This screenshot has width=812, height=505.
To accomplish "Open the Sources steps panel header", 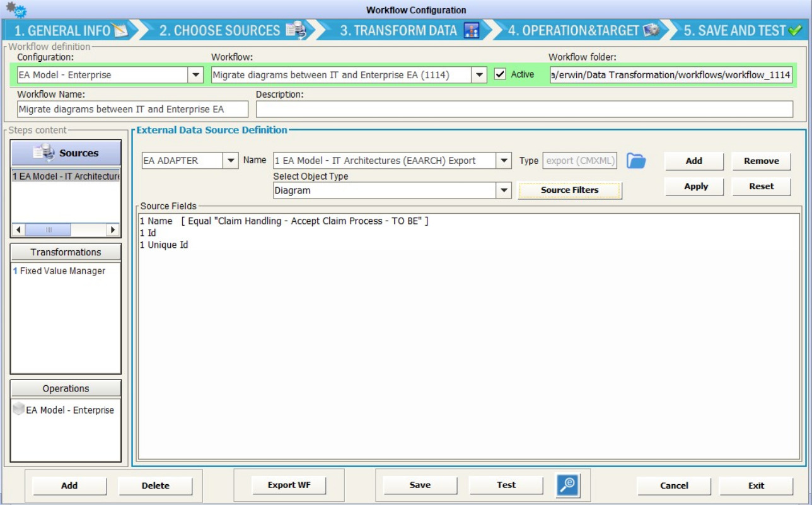I will 66,153.
